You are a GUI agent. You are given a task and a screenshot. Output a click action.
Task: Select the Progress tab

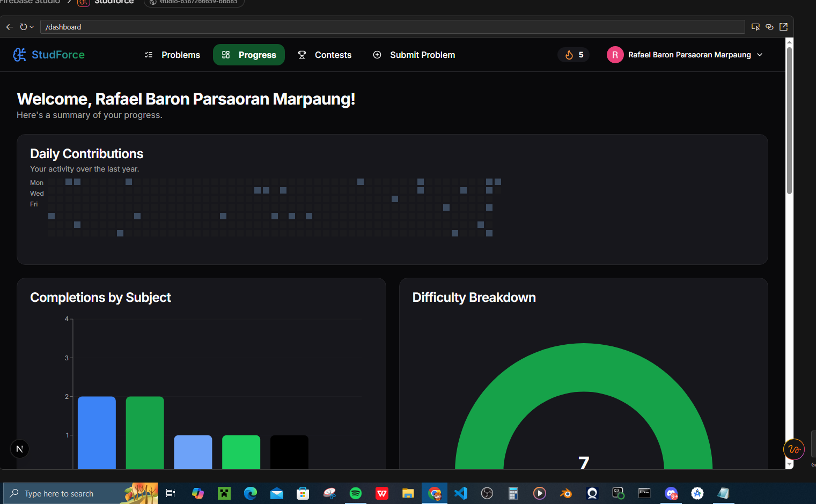coord(248,54)
